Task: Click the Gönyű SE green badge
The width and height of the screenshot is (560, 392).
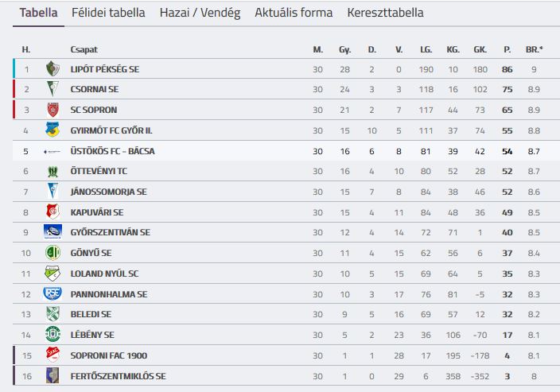Action: pos(52,253)
